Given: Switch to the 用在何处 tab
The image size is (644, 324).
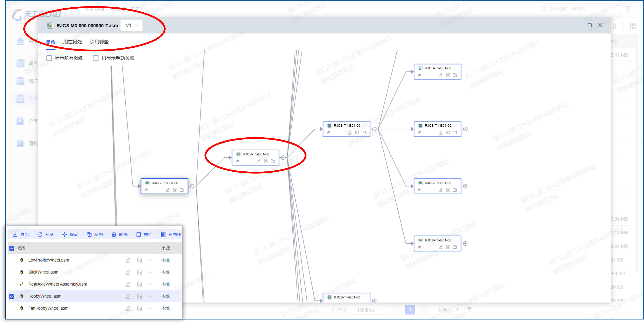Looking at the screenshot, I should pos(73,42).
